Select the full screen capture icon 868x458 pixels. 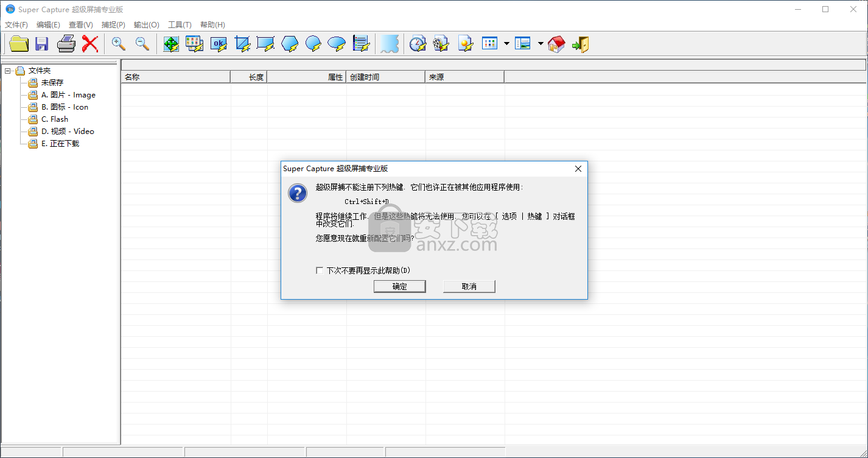coord(171,44)
